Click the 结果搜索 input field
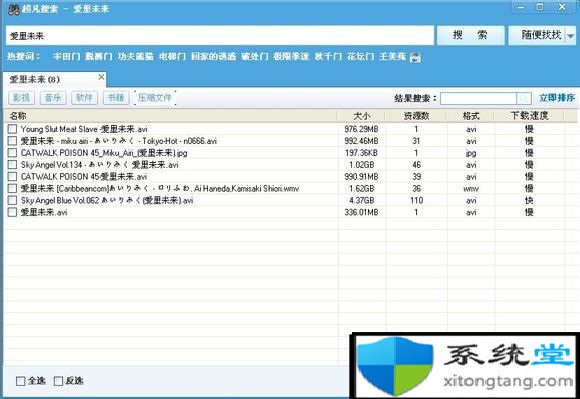580x399 pixels. tap(478, 98)
